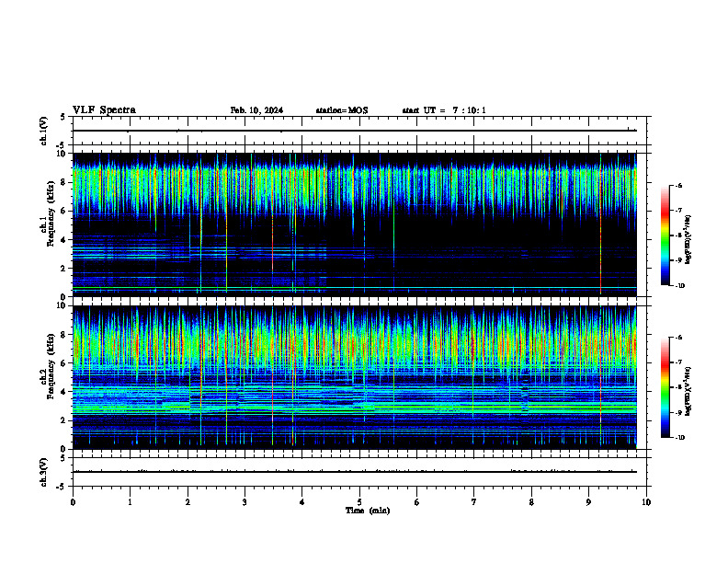The image size is (728, 563).
Task: Click the "2" tick on ch.1 frequency axis
Action: (64, 269)
